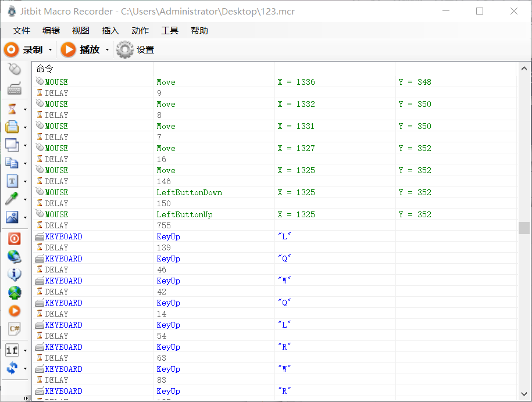Click the window command icon in sidebar

click(12, 145)
